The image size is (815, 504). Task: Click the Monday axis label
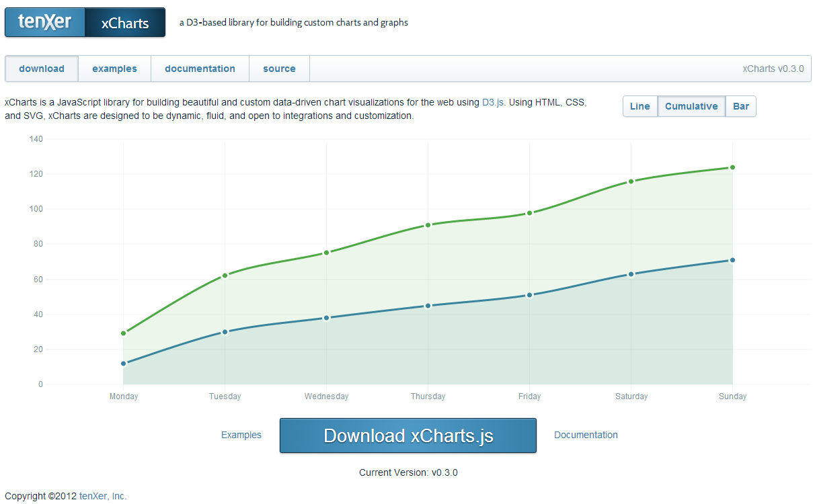pos(124,396)
